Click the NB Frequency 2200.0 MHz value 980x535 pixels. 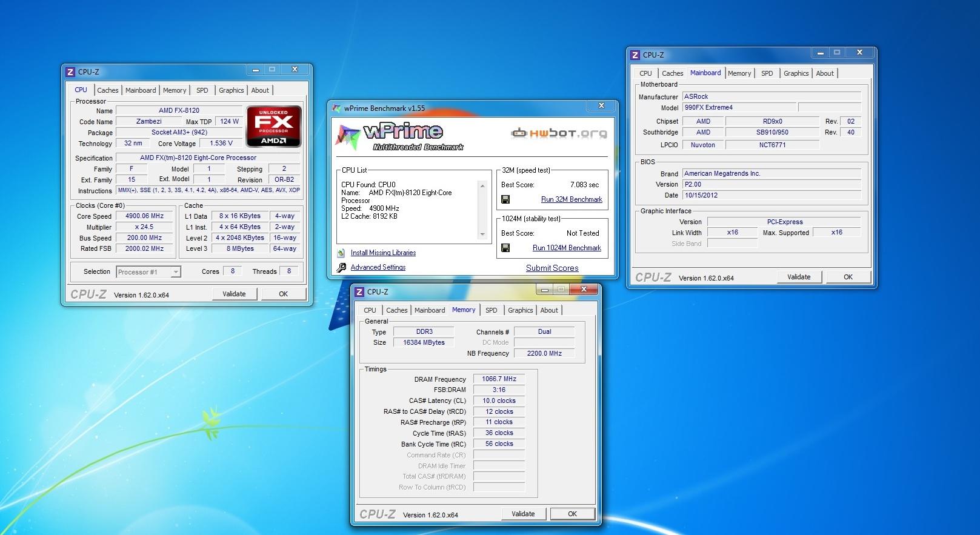544,353
